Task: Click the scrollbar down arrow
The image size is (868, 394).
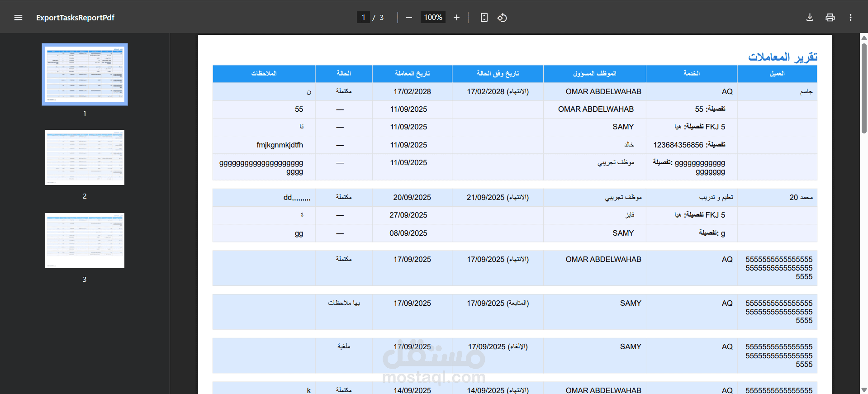Action: (x=864, y=389)
